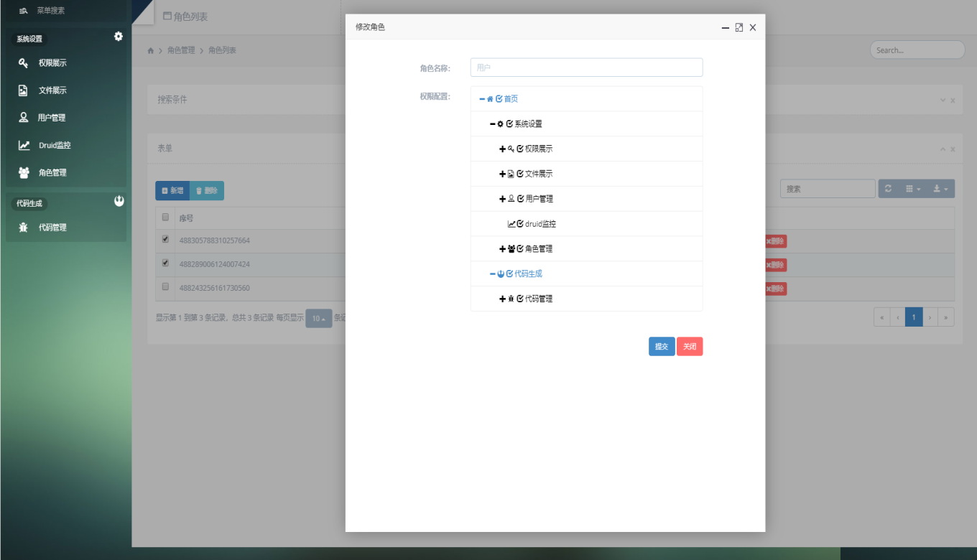Click the rebel icon beside 代码生成 in sidebar

[x=119, y=202]
